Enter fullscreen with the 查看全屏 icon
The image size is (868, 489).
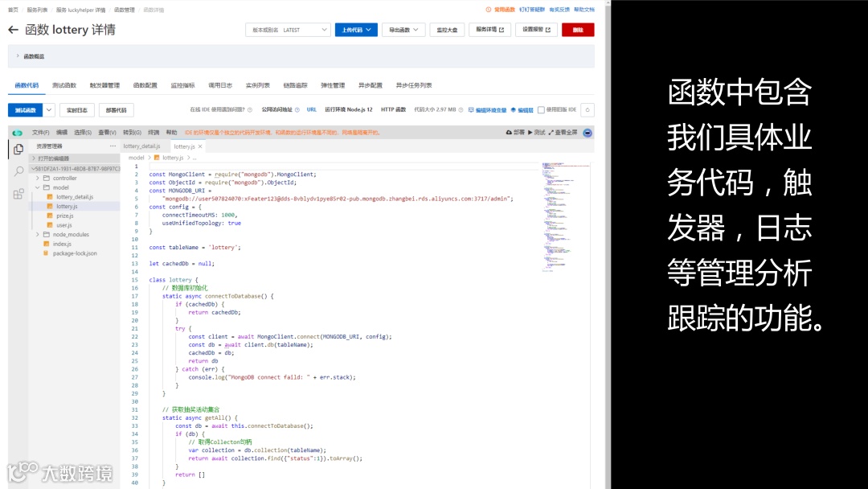552,133
